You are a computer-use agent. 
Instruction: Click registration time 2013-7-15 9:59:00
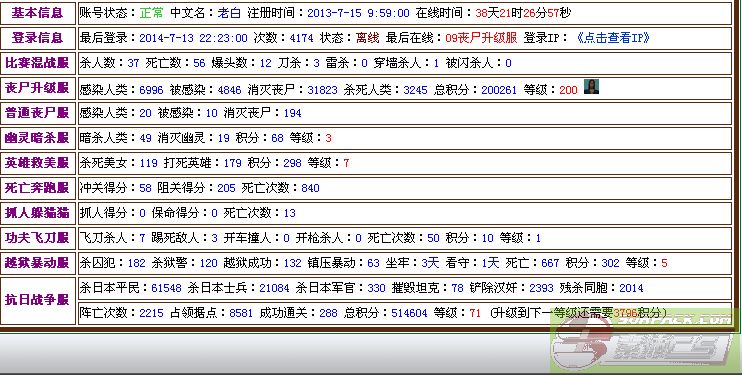pos(358,13)
